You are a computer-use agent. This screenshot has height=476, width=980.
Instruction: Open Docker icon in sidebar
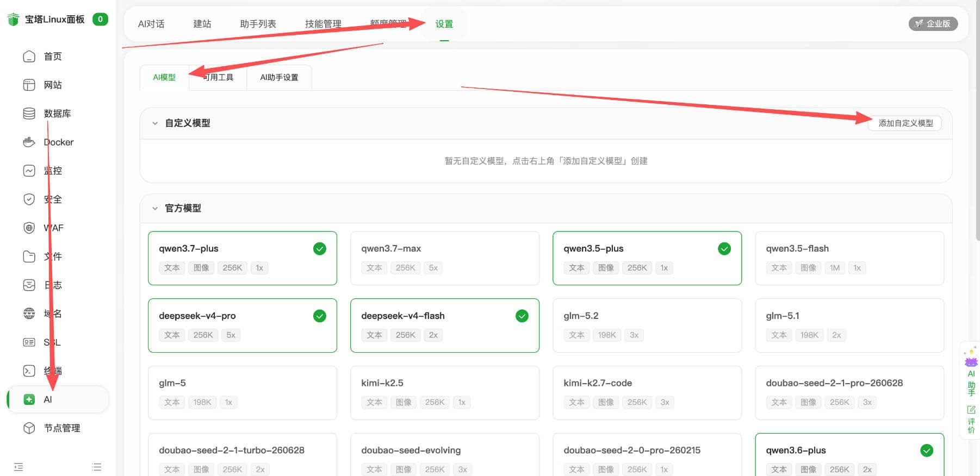(29, 142)
